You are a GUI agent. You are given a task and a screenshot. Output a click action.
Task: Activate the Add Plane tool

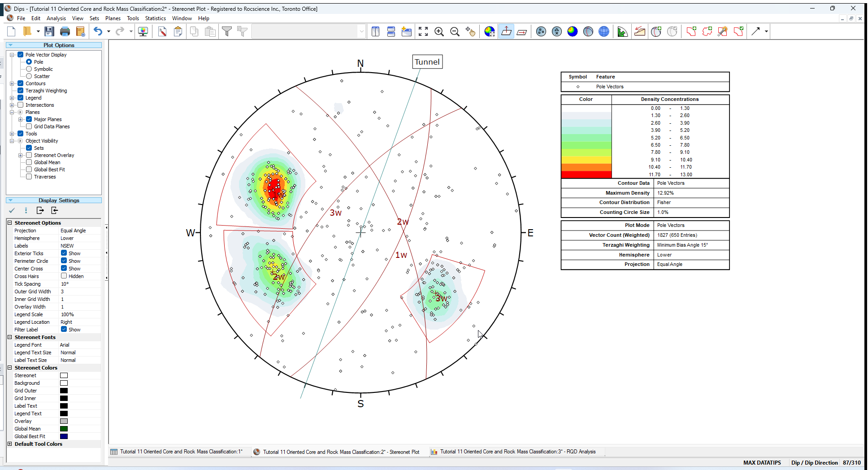(x=656, y=31)
